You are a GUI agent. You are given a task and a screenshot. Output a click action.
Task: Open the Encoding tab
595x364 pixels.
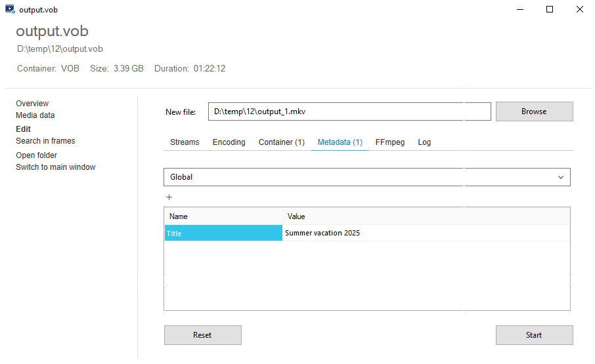pos(229,142)
